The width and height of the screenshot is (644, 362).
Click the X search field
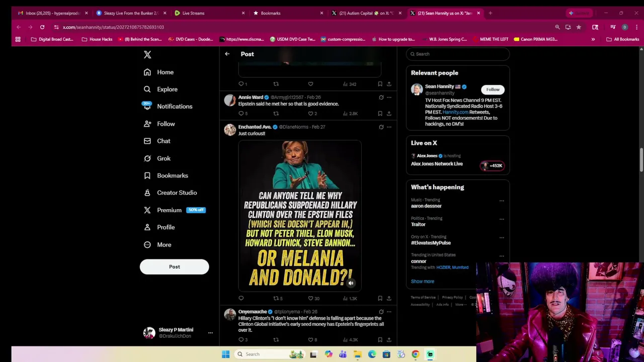click(x=458, y=54)
